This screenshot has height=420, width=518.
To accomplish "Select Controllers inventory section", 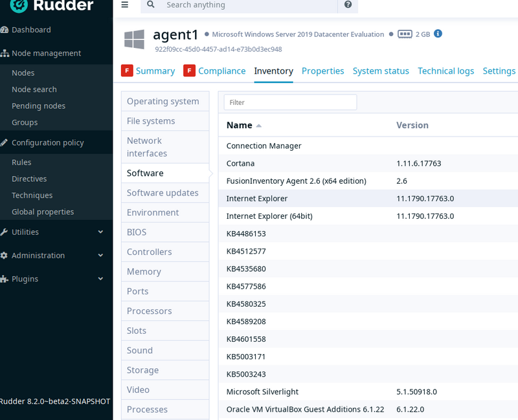I will point(165,252).
